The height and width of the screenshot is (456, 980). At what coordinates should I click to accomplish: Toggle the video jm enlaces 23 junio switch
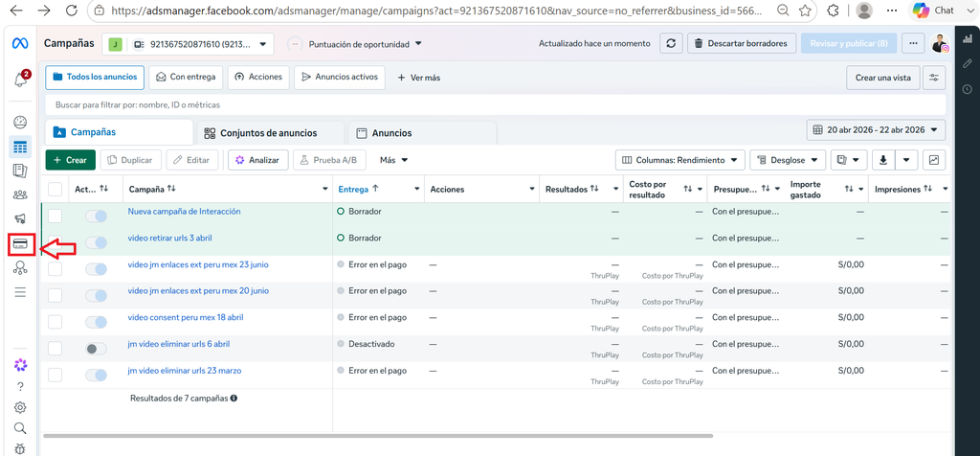tap(97, 269)
